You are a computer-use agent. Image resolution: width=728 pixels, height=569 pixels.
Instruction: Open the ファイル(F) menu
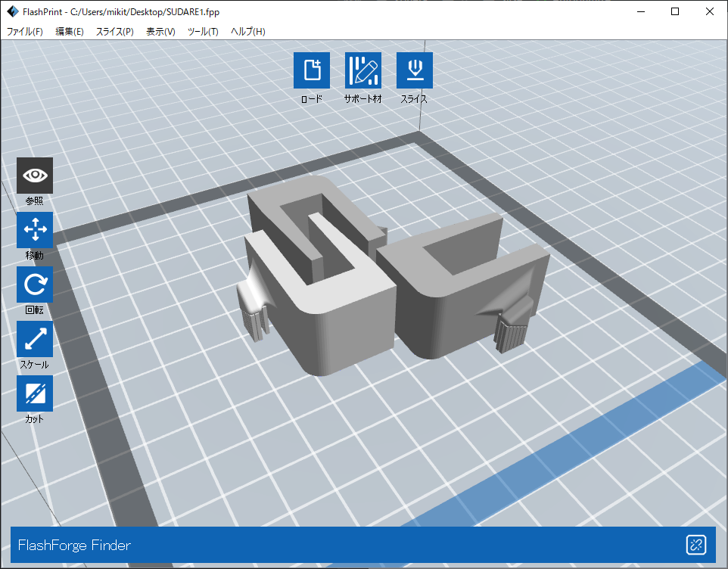(25, 32)
